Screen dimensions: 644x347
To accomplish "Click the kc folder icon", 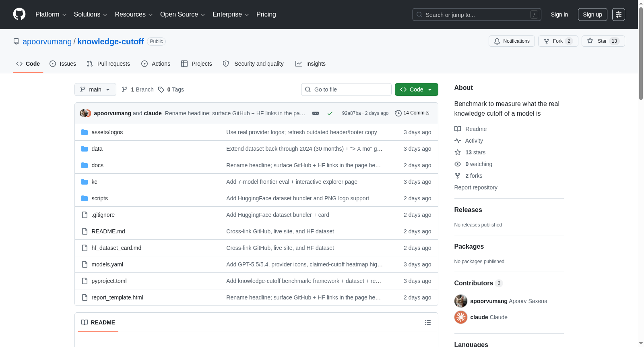I will pyautogui.click(x=85, y=182).
